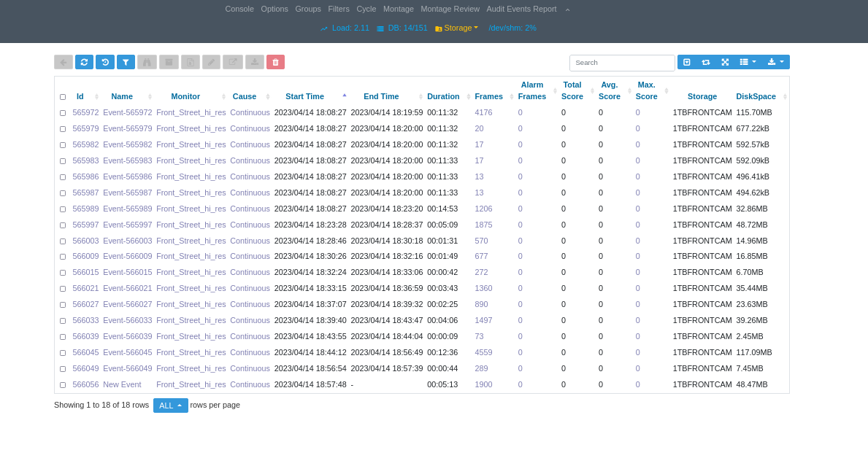Click the 00:14:53 duration cell
Screen dimensions: 868x458
click(442, 209)
